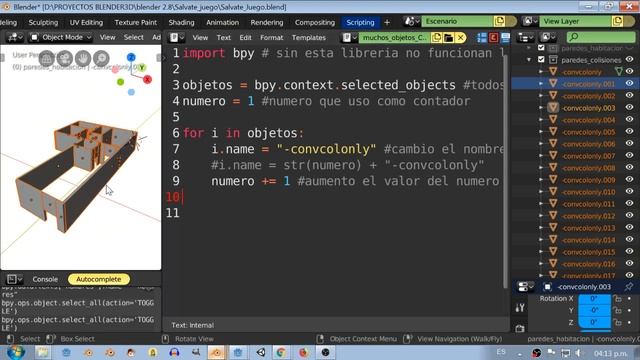Click volume speaker icon in system tray

click(578, 352)
